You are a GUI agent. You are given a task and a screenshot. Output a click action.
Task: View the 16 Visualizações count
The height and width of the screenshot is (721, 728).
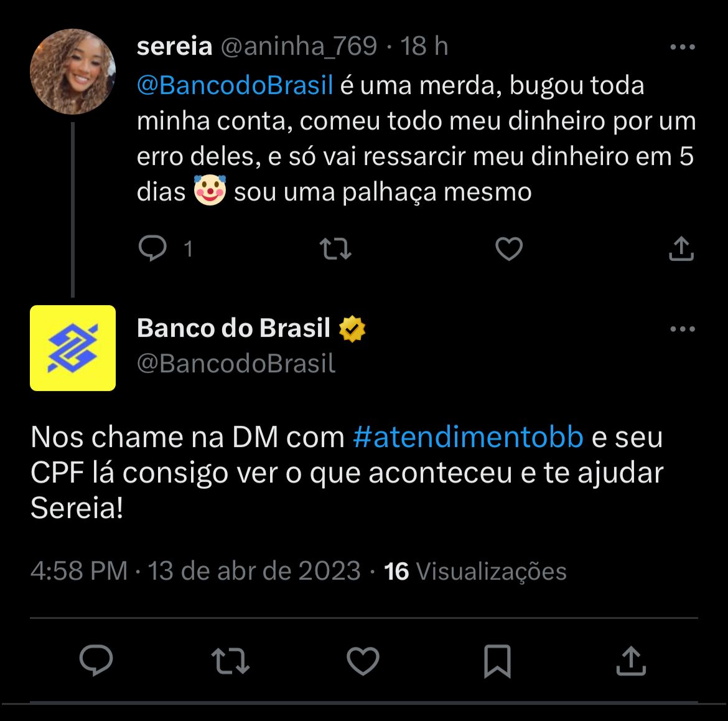click(475, 571)
